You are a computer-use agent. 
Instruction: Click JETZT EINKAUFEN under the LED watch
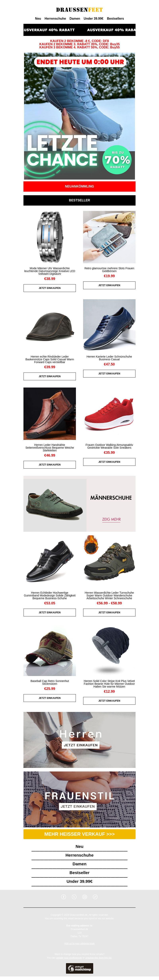(49, 288)
